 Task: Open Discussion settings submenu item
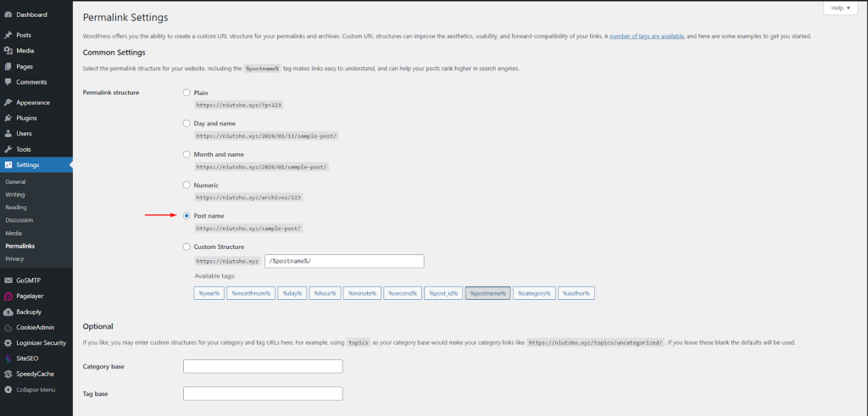(19, 220)
